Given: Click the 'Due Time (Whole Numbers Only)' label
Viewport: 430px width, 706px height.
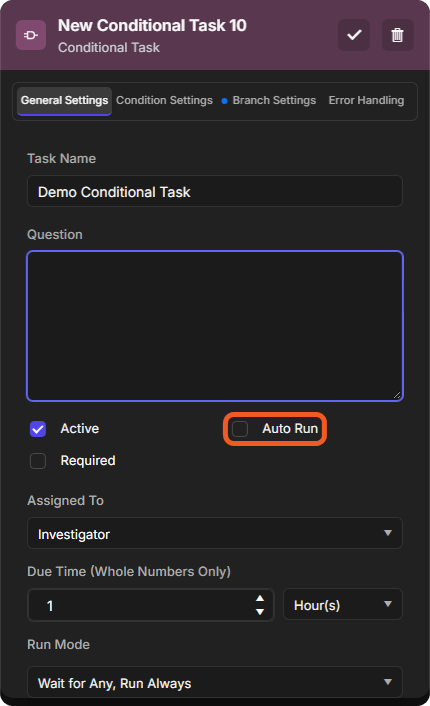Looking at the screenshot, I should (x=129, y=571).
